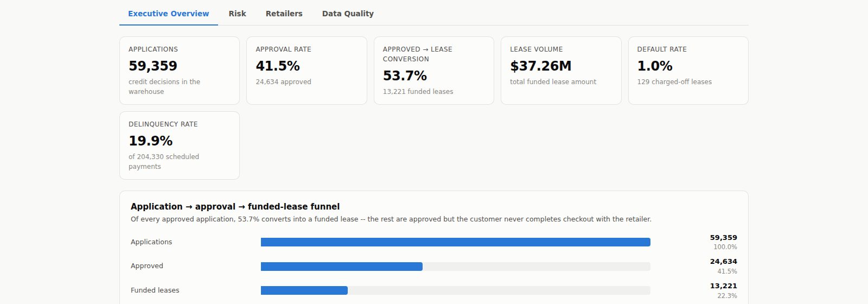Click the funnel description sentence
This screenshot has width=868, height=304.
click(391, 219)
